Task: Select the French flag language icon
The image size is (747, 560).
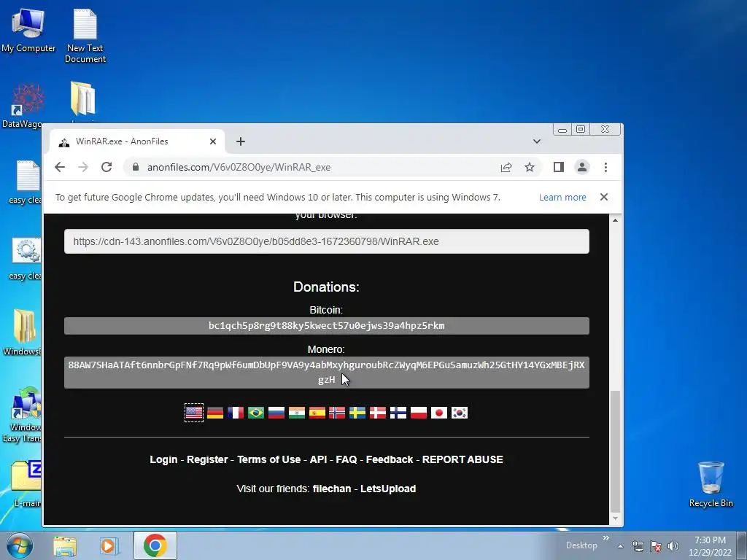Action: [x=236, y=413]
